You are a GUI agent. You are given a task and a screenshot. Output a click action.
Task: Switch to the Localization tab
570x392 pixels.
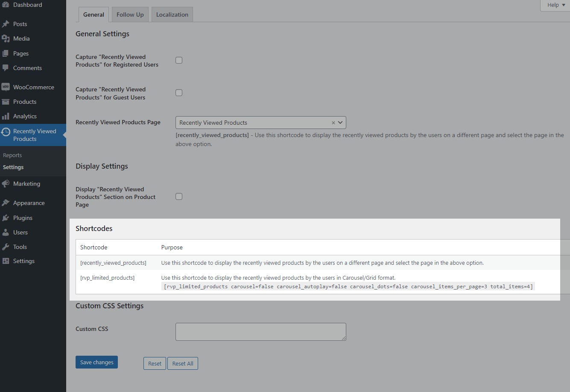coord(172,14)
